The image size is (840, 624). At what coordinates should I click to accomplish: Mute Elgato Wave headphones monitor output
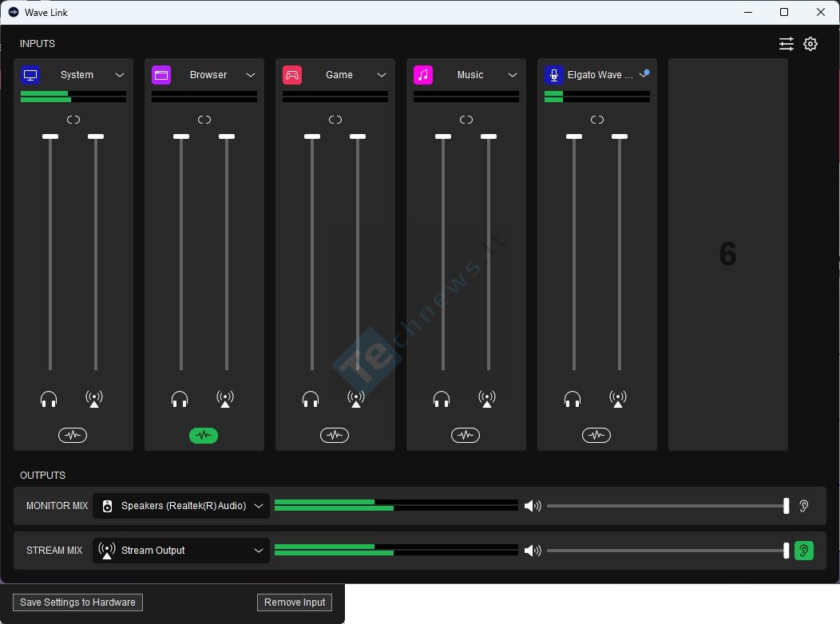(x=573, y=399)
